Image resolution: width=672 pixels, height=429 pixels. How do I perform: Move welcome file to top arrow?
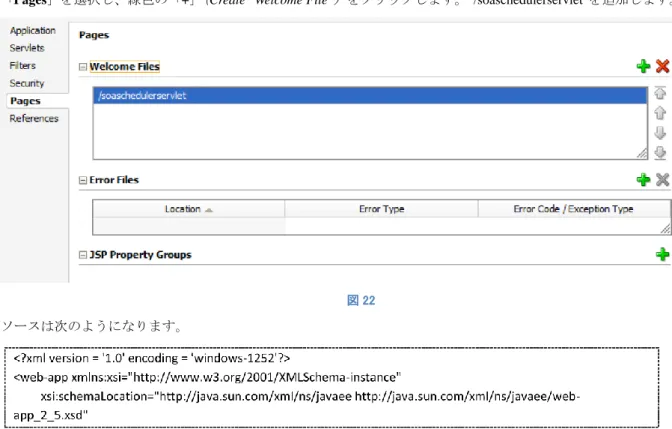660,93
